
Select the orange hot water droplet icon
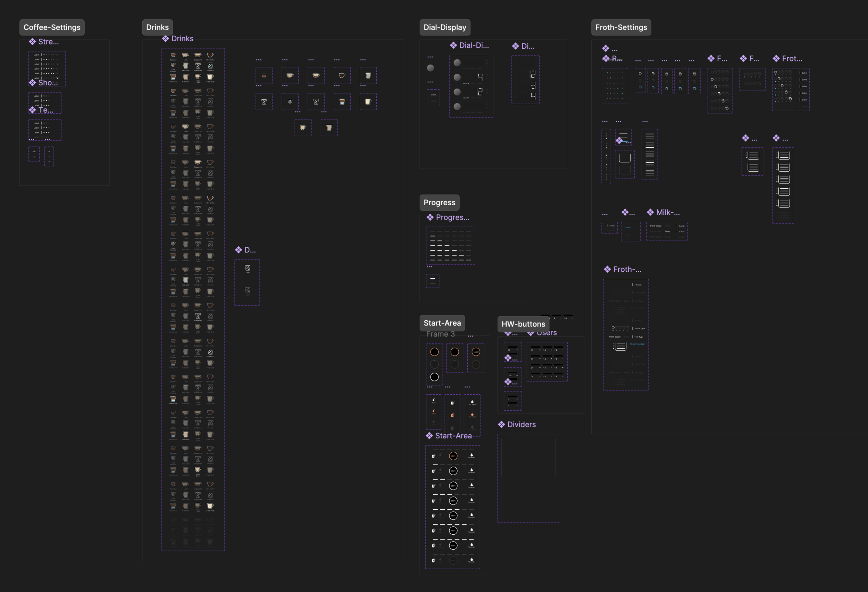pos(472,414)
